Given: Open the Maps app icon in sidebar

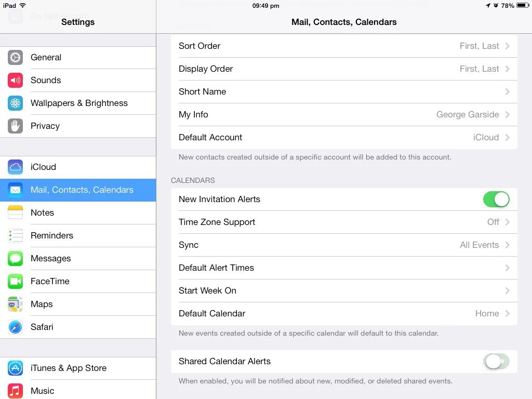Looking at the screenshot, I should point(15,304).
